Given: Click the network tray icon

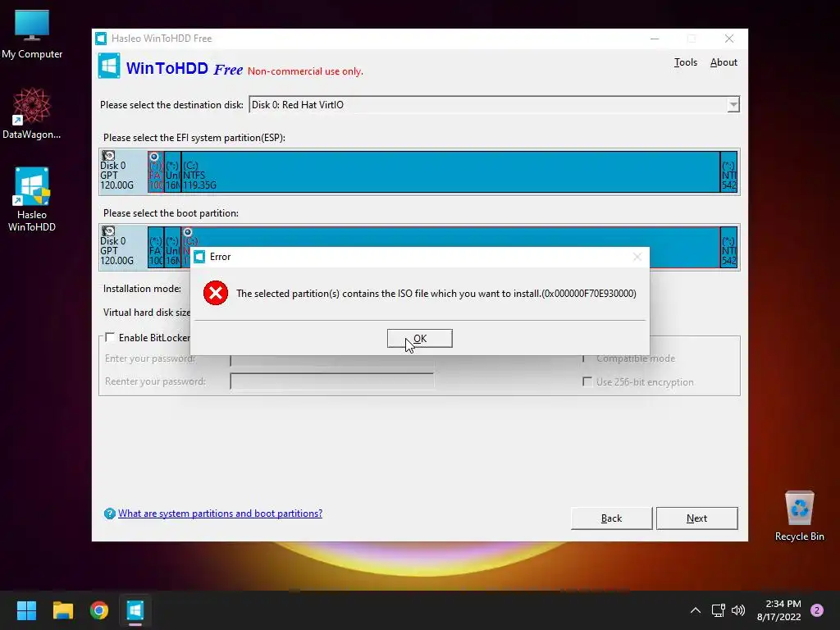Looking at the screenshot, I should tap(718, 610).
